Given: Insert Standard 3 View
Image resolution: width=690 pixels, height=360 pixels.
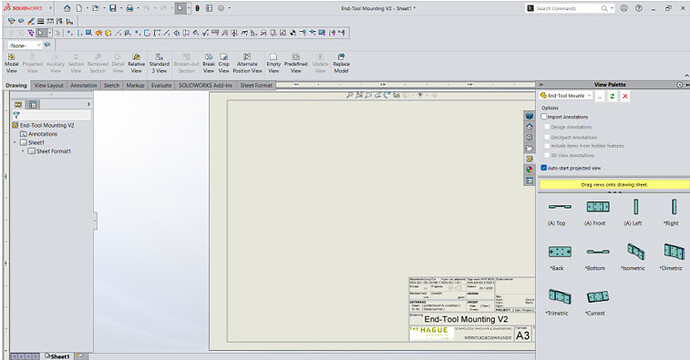Looking at the screenshot, I should click(x=159, y=63).
